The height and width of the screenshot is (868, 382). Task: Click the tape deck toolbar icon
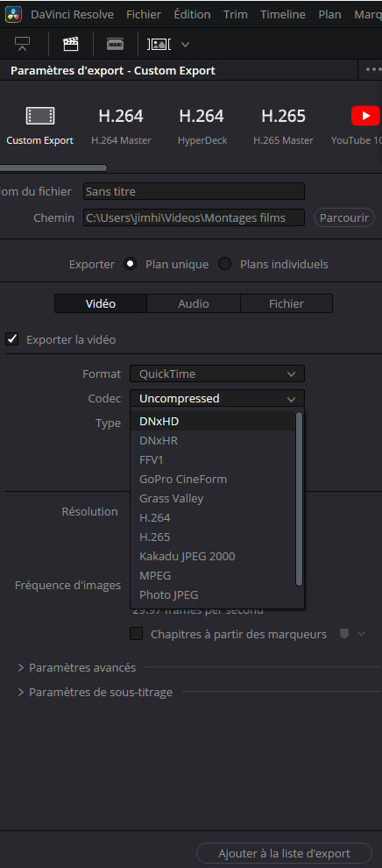pyautogui.click(x=115, y=45)
